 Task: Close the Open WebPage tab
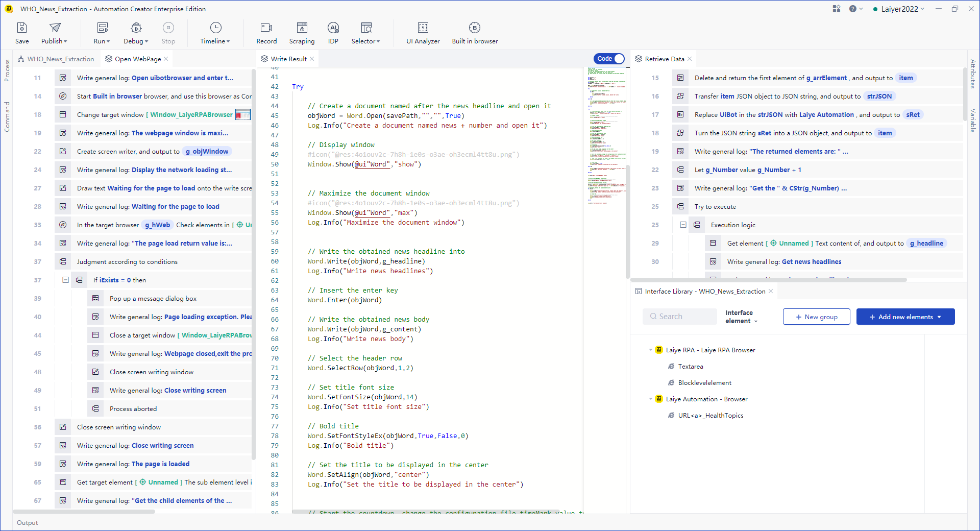click(166, 59)
